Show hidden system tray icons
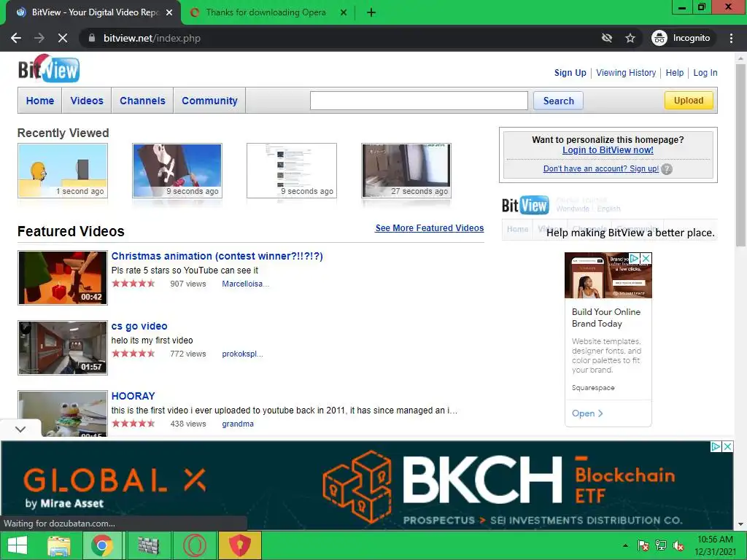Image resolution: width=747 pixels, height=560 pixels. pyautogui.click(x=625, y=545)
